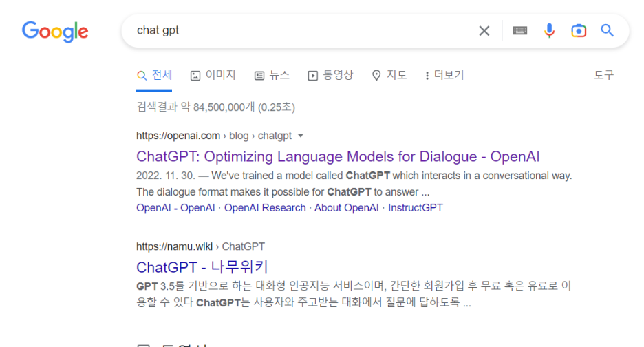Click the Google logo
The height and width of the screenshot is (347, 644).
pos(55,31)
